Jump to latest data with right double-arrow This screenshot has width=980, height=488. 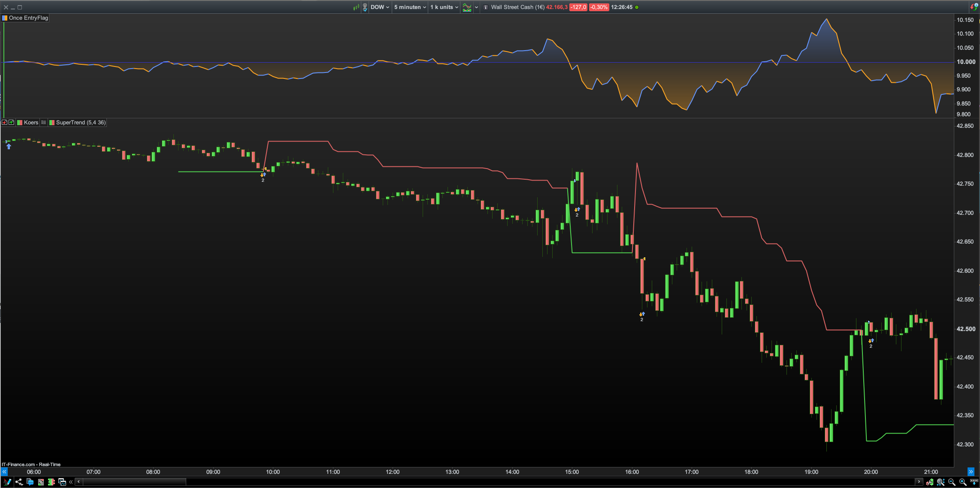pos(971,472)
